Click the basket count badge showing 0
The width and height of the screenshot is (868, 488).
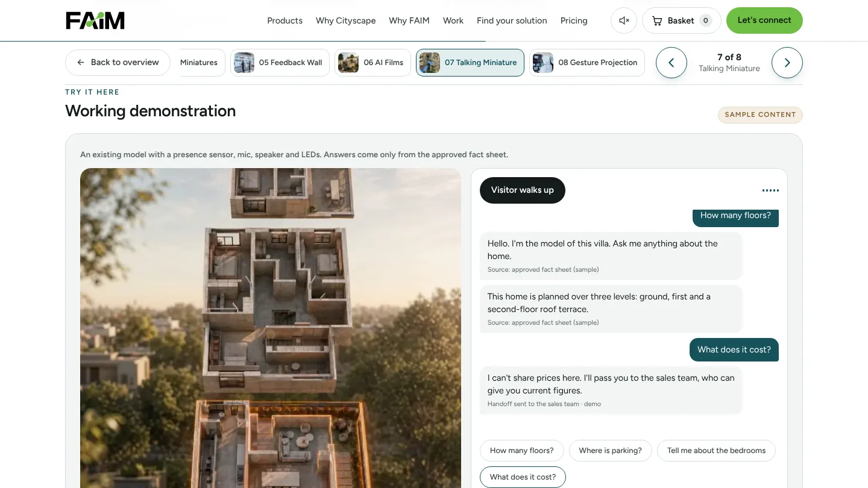pyautogui.click(x=705, y=20)
